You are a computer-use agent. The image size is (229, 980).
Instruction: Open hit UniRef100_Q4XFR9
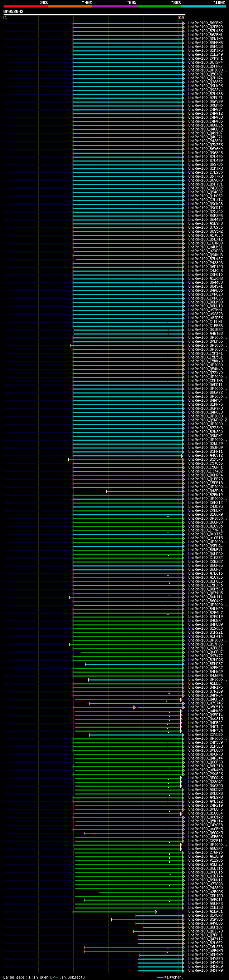pos(205,970)
